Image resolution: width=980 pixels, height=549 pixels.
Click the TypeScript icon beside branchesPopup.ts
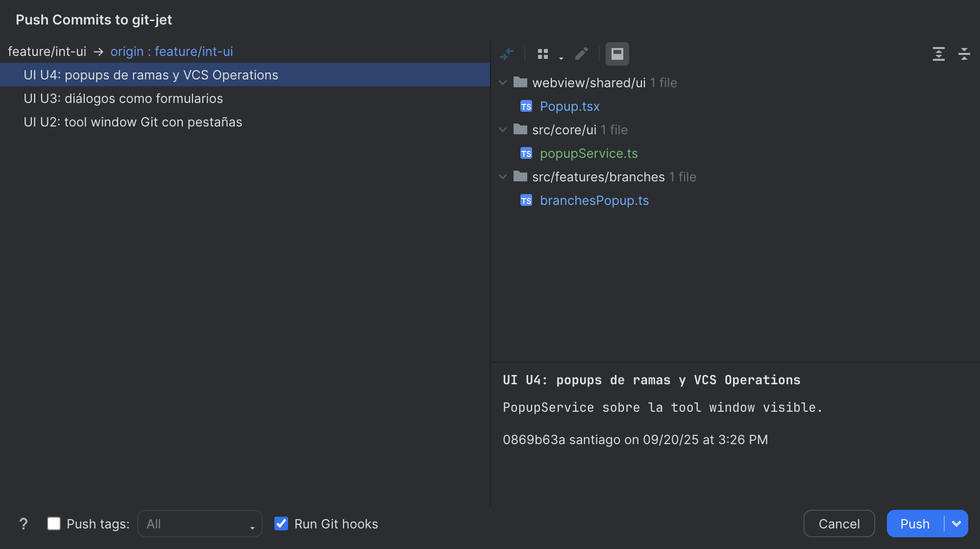coord(526,200)
